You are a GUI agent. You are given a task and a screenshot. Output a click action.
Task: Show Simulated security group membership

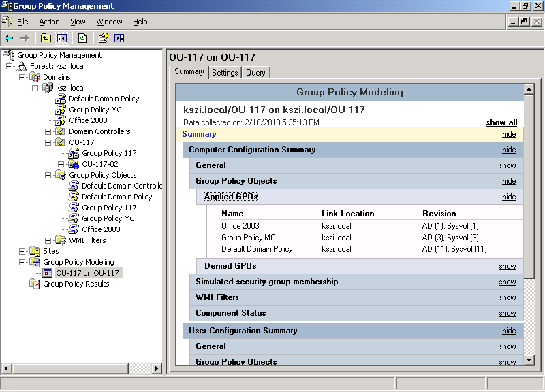point(508,282)
